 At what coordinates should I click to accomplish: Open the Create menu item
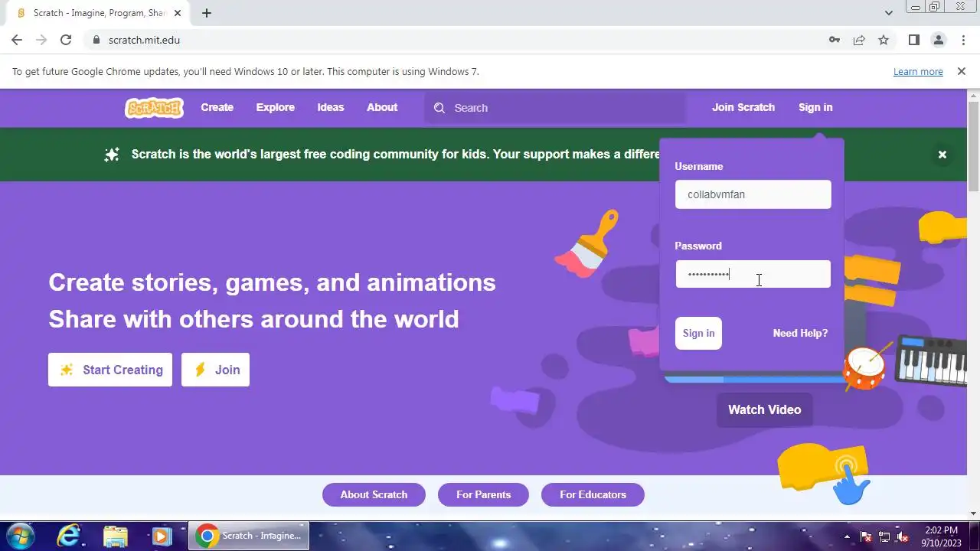[217, 108]
